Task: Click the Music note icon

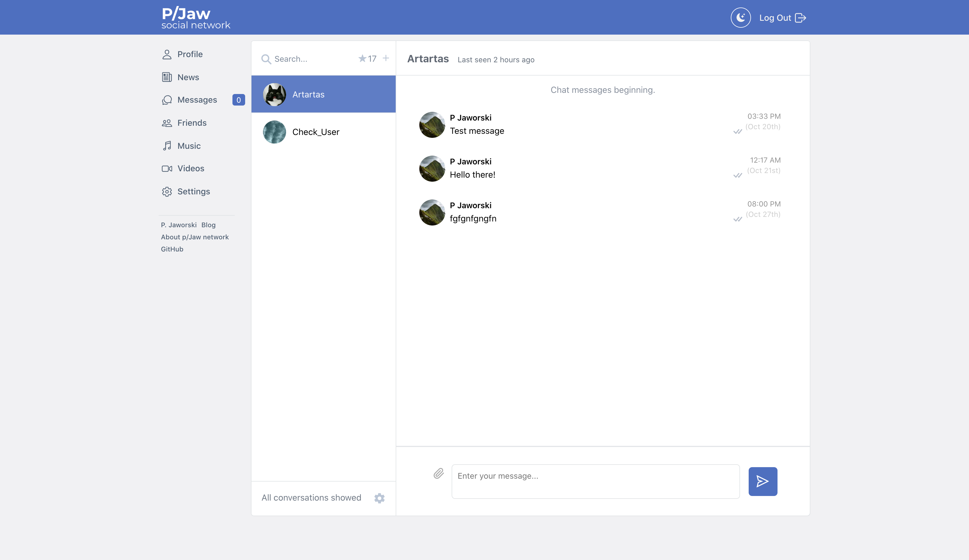Action: pyautogui.click(x=167, y=146)
